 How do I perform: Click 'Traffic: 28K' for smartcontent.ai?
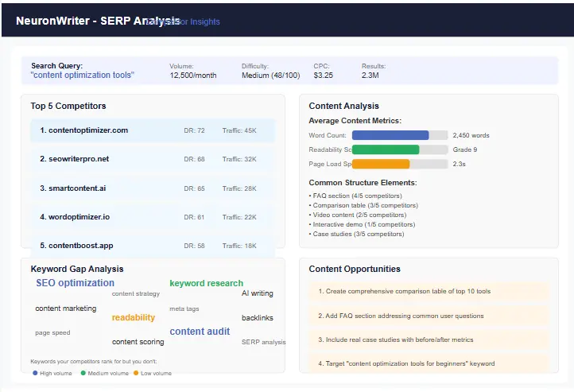(239, 188)
